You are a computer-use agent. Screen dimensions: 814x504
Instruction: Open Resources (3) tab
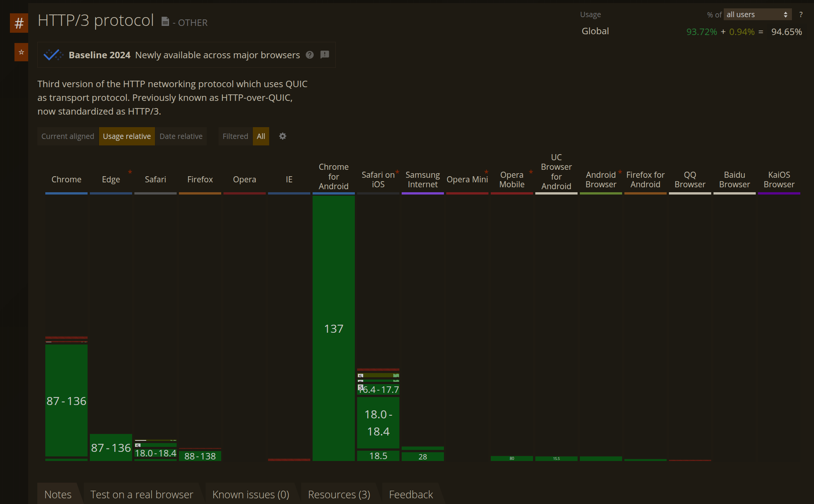click(339, 494)
